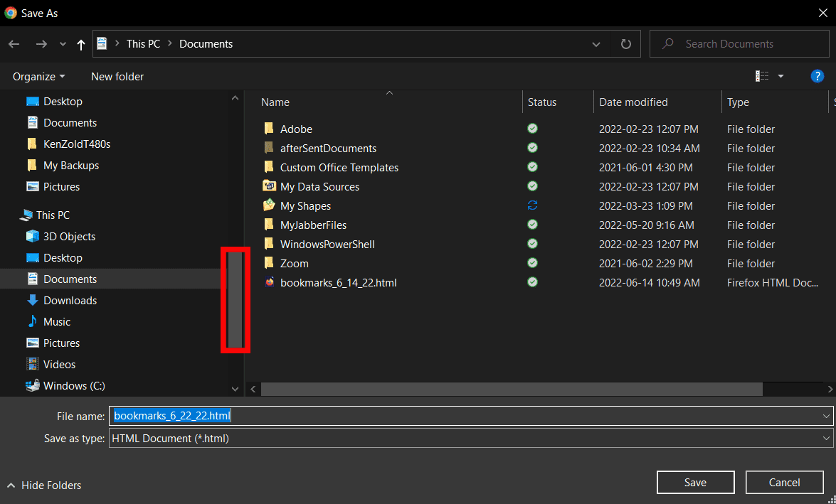Click the My Shapes folder icon
Screen dimensions: 836x504
tap(269, 205)
